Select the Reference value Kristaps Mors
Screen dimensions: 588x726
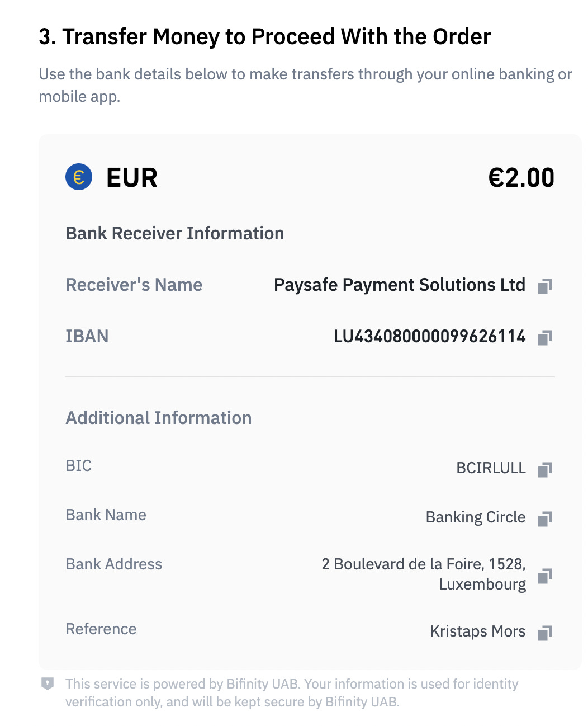point(478,631)
